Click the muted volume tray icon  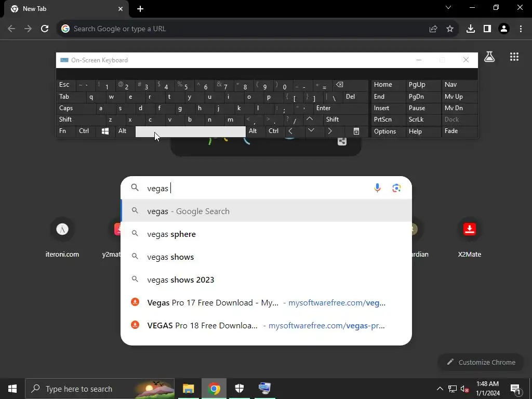coord(465,389)
